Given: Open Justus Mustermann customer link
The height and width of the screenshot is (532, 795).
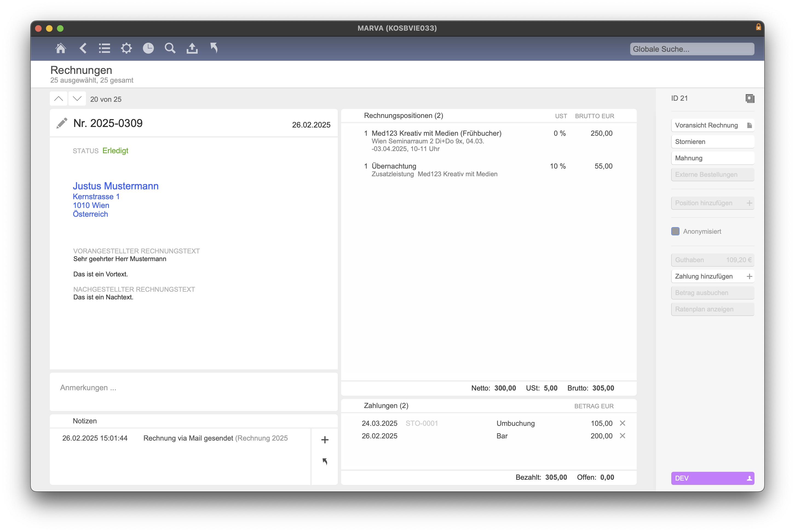Looking at the screenshot, I should pos(115,186).
